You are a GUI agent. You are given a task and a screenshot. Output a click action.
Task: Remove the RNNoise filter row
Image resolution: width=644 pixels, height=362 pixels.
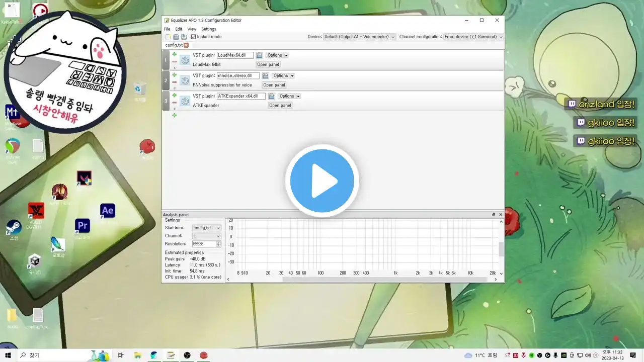pyautogui.click(x=175, y=82)
